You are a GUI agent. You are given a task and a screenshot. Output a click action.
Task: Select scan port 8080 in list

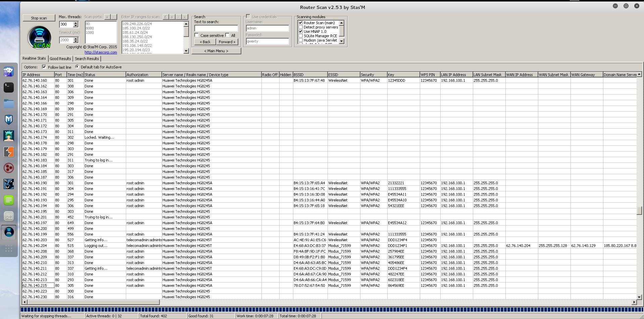pos(90,28)
